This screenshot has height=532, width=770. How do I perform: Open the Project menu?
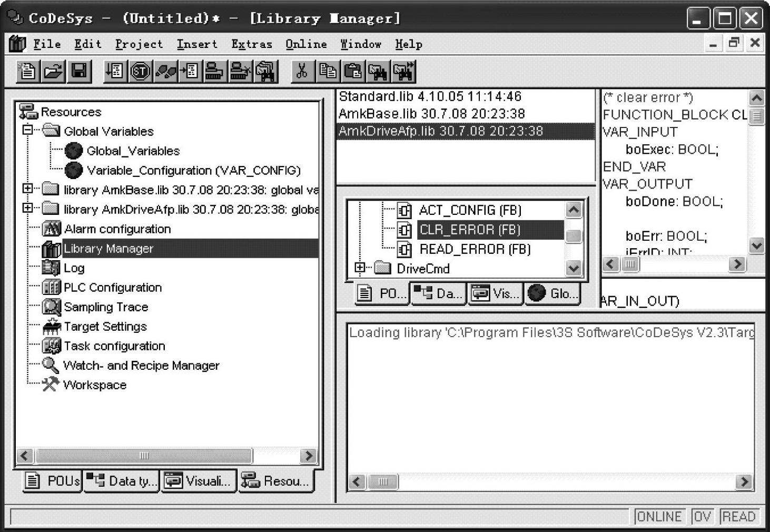[139, 44]
